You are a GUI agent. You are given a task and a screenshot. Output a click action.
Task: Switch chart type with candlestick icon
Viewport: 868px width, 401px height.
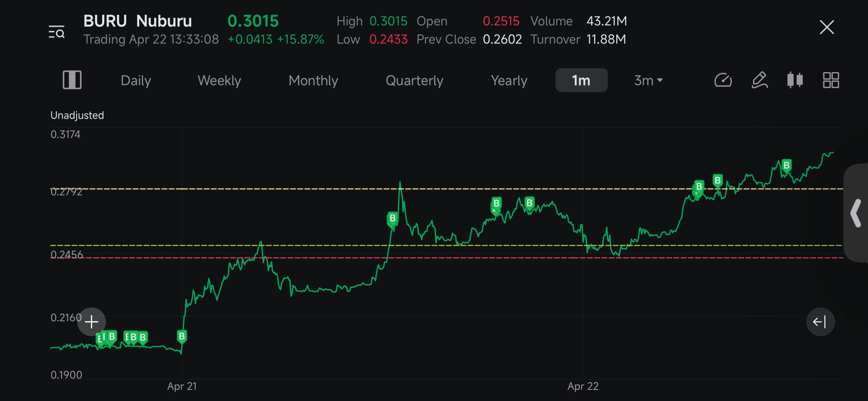795,80
